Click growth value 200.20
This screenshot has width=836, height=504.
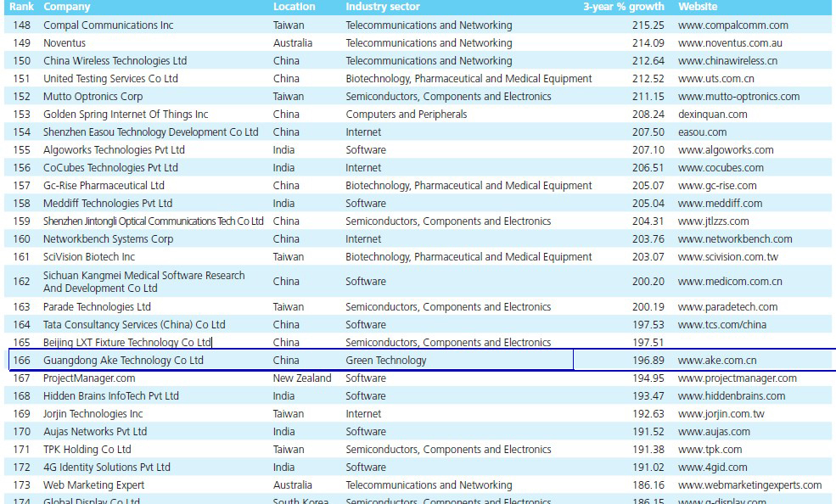(648, 282)
